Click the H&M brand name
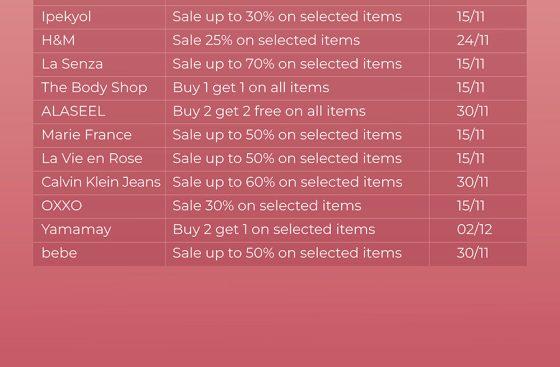Viewport: 560px width, 367px height. coord(58,40)
